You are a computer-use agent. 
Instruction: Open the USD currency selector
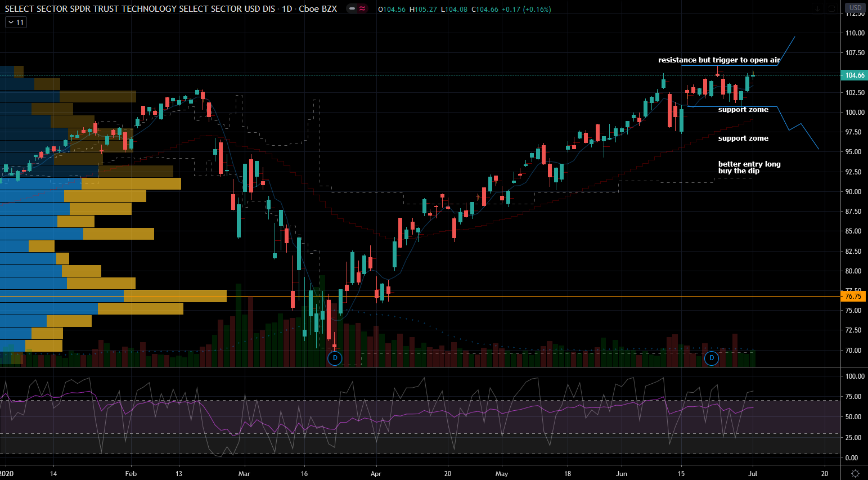(855, 8)
